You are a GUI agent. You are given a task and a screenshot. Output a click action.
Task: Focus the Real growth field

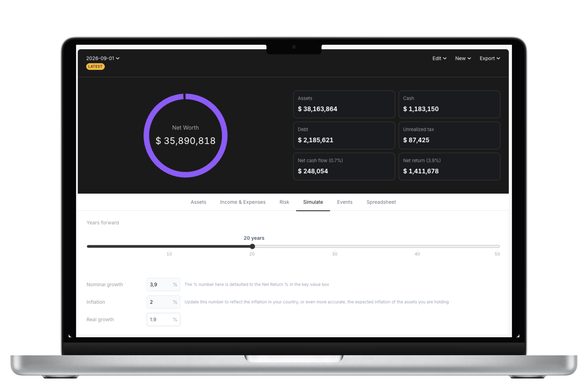coord(163,320)
